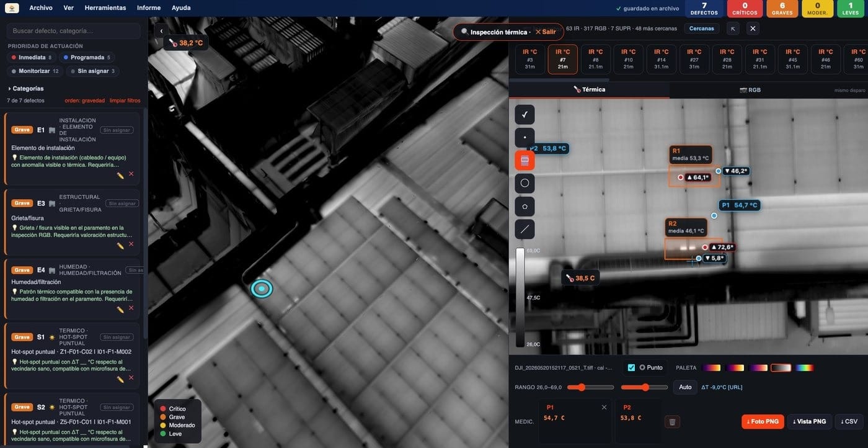
Task: Open the Ayuda menu
Action: click(181, 8)
